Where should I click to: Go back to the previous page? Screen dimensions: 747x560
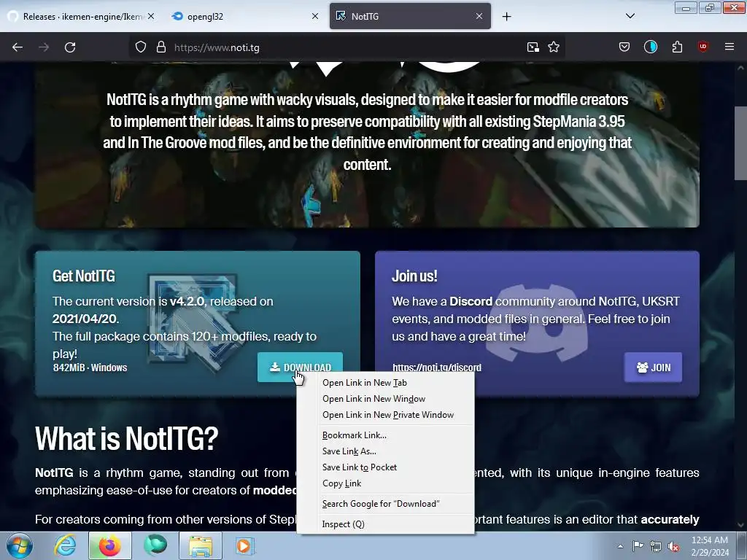[x=18, y=47]
